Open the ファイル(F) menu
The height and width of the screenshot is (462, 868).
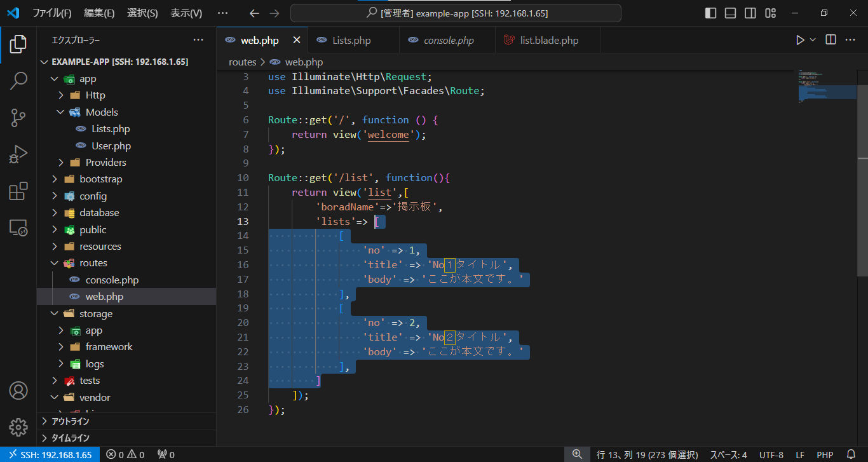pos(52,13)
